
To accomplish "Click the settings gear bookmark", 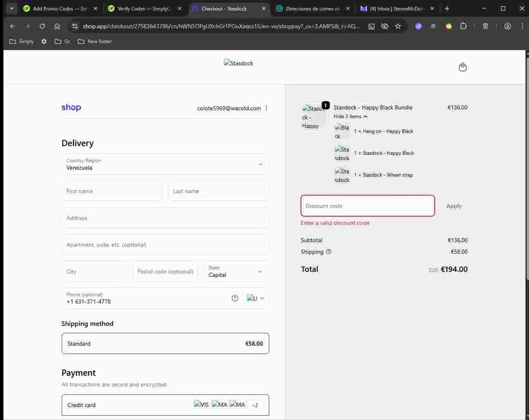I will [44, 41].
